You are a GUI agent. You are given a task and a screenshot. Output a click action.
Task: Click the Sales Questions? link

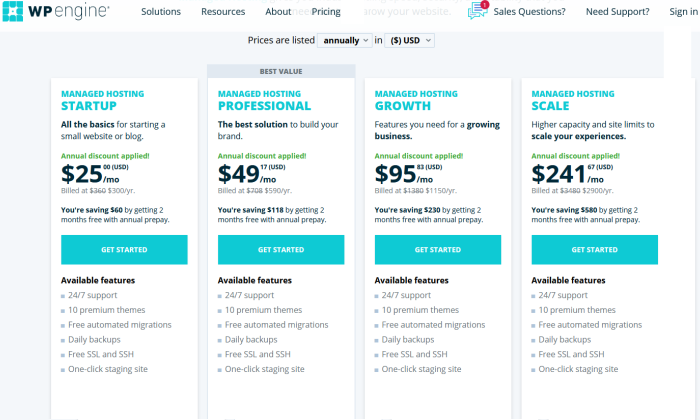click(529, 12)
